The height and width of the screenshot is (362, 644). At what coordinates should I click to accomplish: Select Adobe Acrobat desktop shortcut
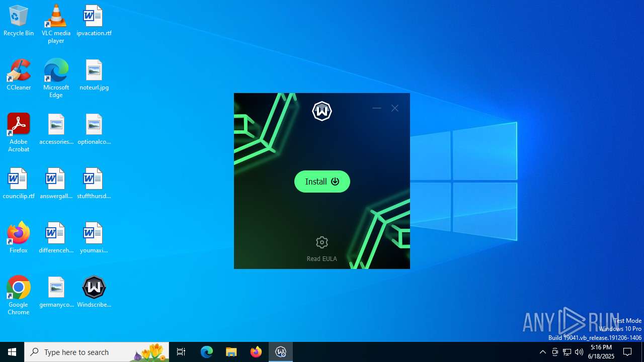[x=19, y=133]
